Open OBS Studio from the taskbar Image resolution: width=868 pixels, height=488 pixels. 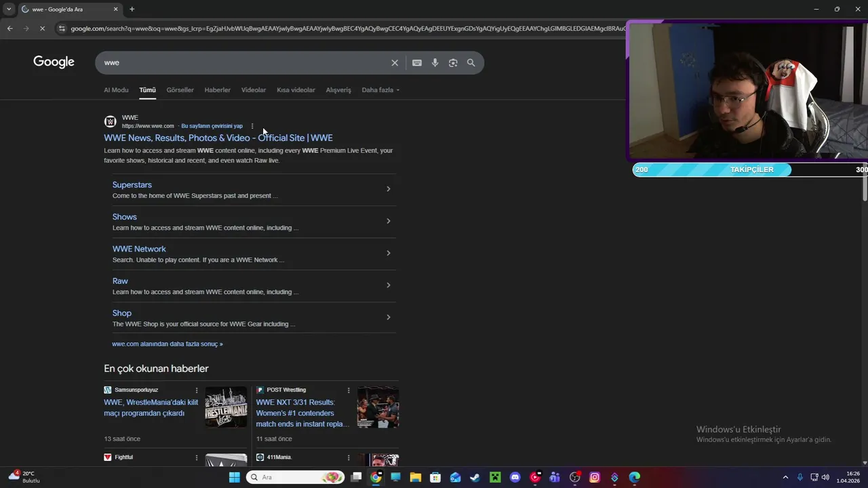coord(575,477)
